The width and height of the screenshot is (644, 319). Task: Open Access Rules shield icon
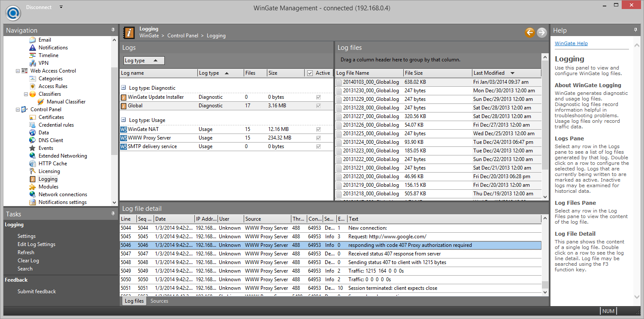tap(33, 86)
